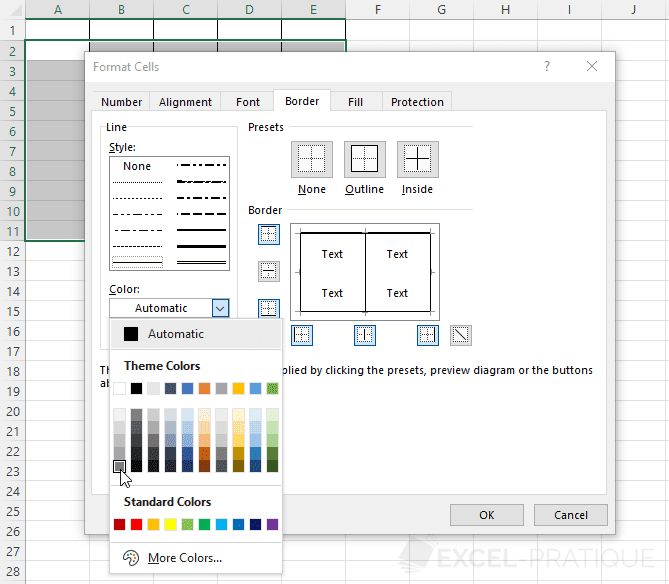Toggle the inside vertical border button

point(365,335)
